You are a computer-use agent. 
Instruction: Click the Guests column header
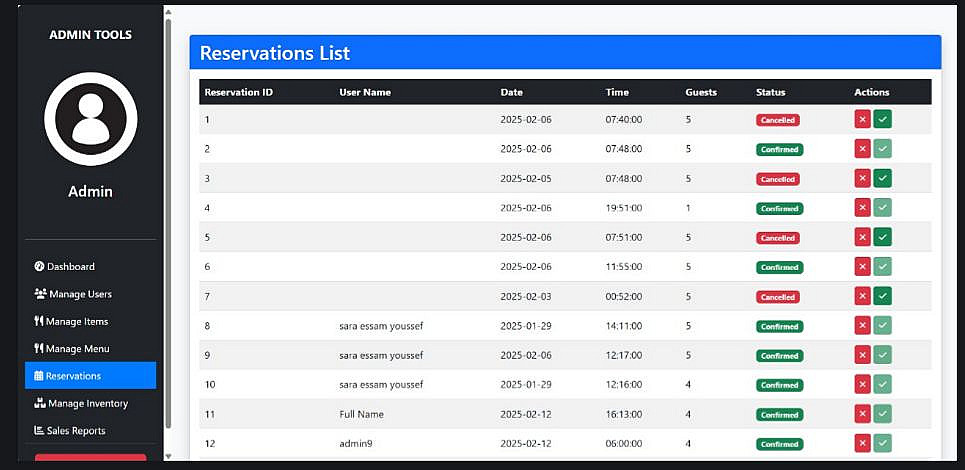pyautogui.click(x=701, y=92)
